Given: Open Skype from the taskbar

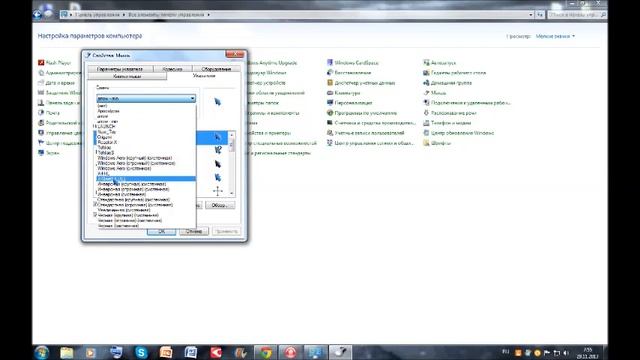Looking at the screenshot, I should pyautogui.click(x=141, y=352).
